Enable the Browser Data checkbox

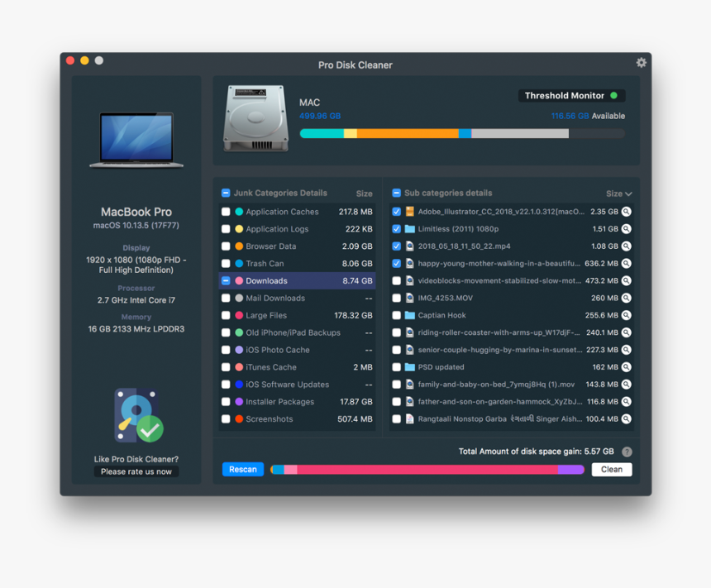click(226, 246)
